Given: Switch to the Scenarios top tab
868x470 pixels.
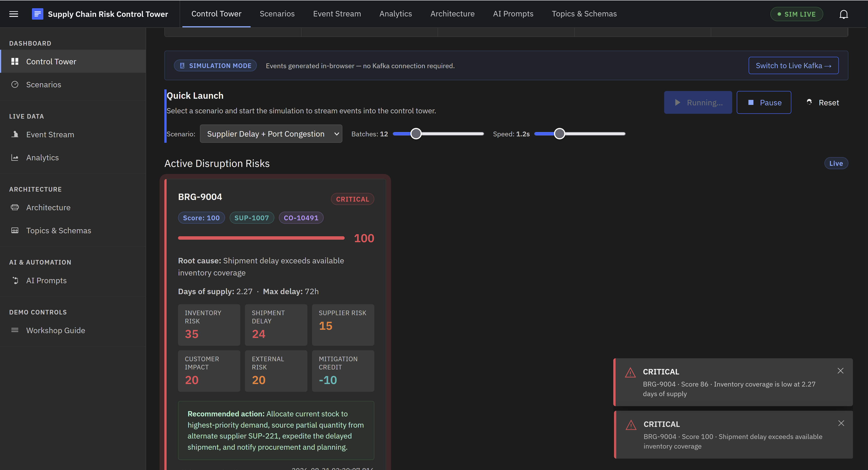Looking at the screenshot, I should pos(277,14).
